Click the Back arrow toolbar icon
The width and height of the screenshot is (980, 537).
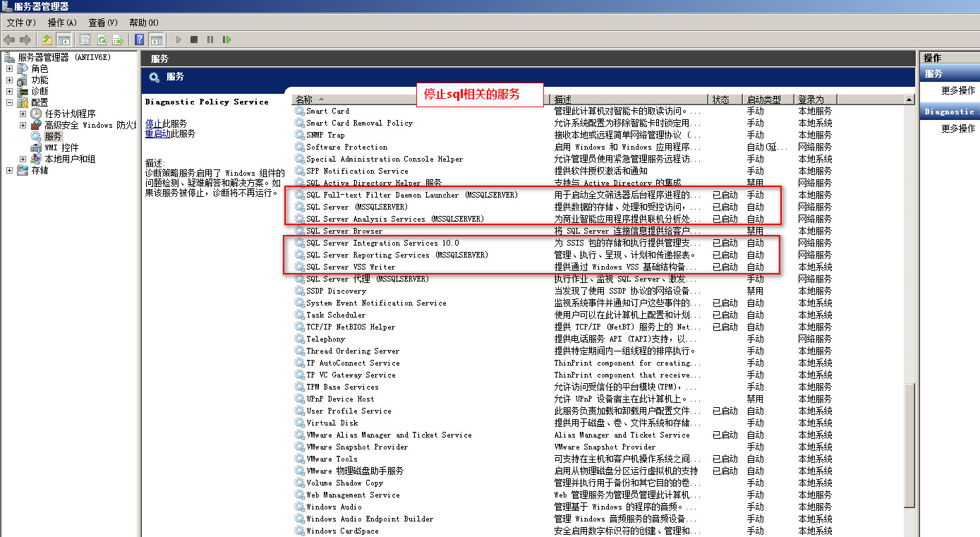pyautogui.click(x=9, y=40)
